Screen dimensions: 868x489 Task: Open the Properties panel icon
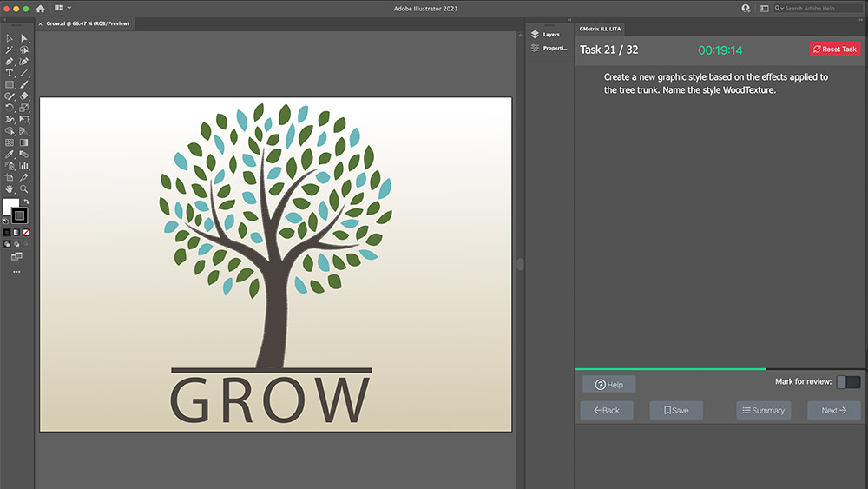point(536,48)
